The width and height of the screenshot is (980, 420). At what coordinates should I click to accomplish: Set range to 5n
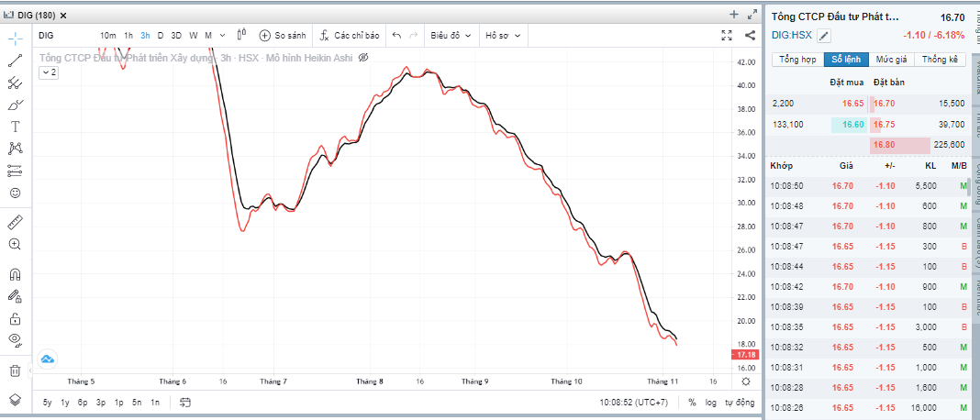pyautogui.click(x=137, y=403)
